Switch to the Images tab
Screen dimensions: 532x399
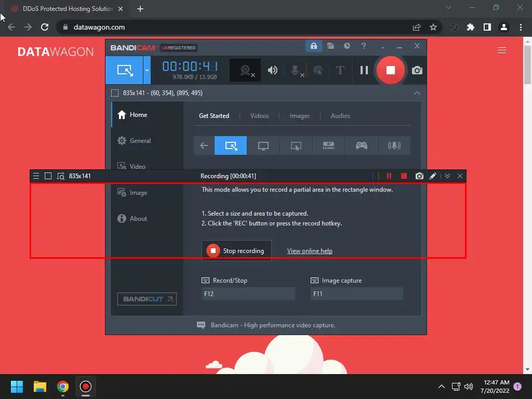[x=299, y=116]
